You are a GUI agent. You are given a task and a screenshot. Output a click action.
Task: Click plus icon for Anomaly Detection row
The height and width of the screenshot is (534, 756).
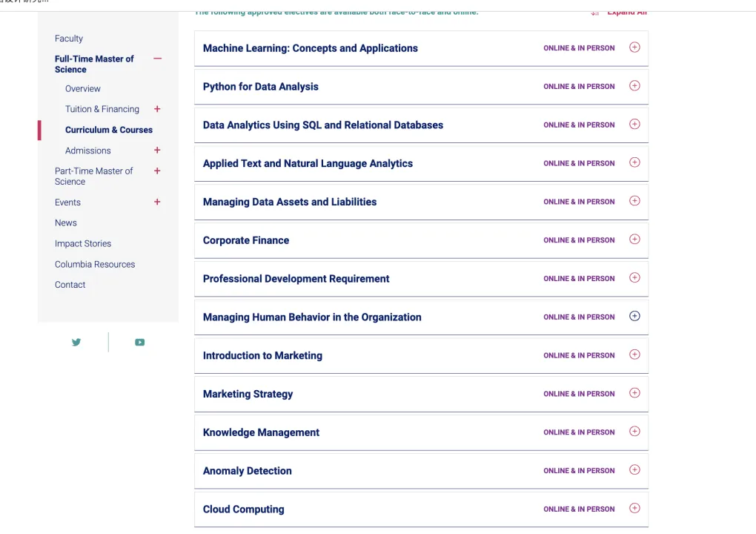(634, 470)
